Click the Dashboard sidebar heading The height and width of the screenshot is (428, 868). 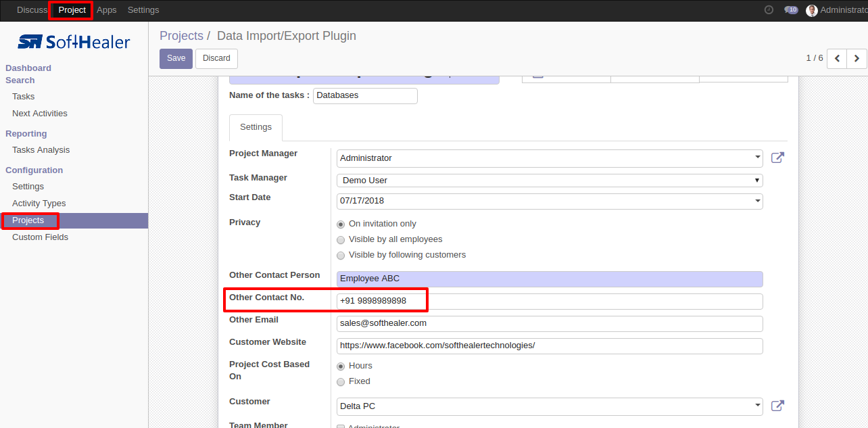click(28, 68)
